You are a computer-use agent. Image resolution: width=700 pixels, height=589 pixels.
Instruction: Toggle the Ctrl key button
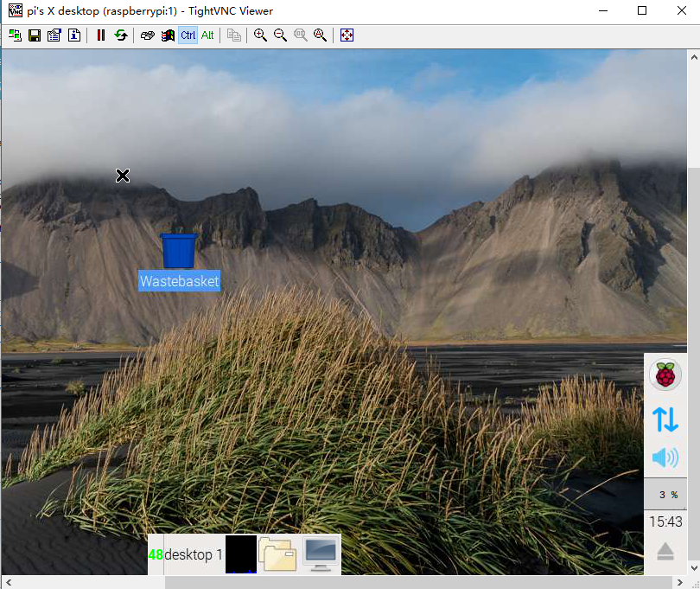coord(188,35)
